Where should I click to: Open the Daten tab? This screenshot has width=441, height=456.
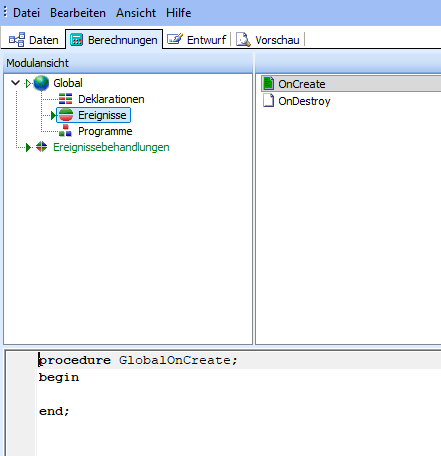tap(34, 40)
